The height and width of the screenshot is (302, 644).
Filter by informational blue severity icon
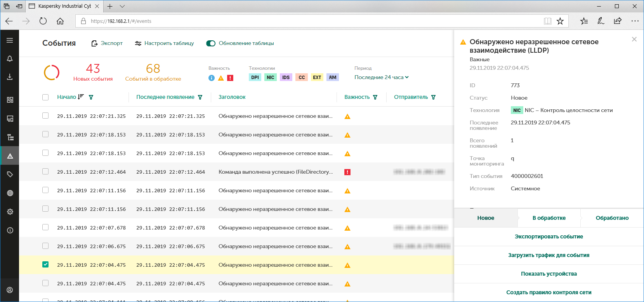click(212, 78)
